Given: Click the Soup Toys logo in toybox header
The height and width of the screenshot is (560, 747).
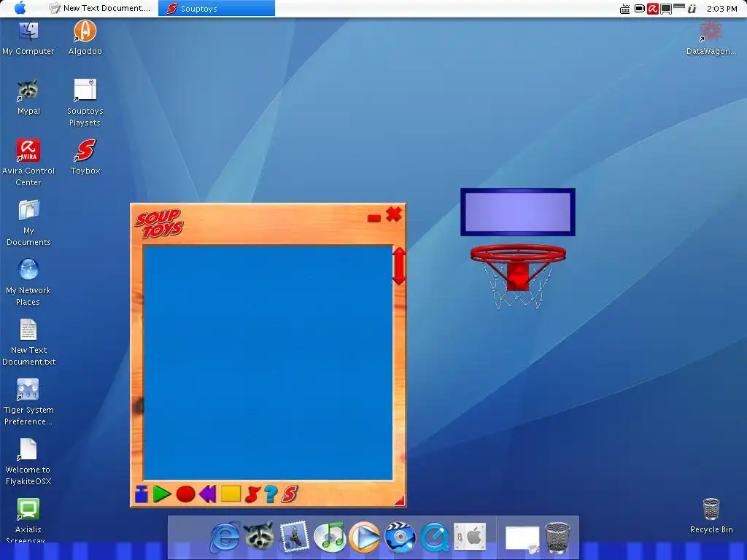Looking at the screenshot, I should coord(158,223).
